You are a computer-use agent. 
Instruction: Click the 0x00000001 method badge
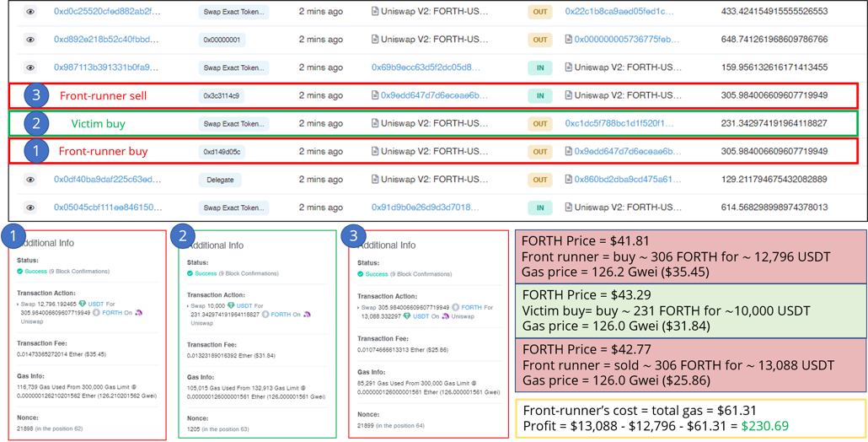[x=223, y=40]
